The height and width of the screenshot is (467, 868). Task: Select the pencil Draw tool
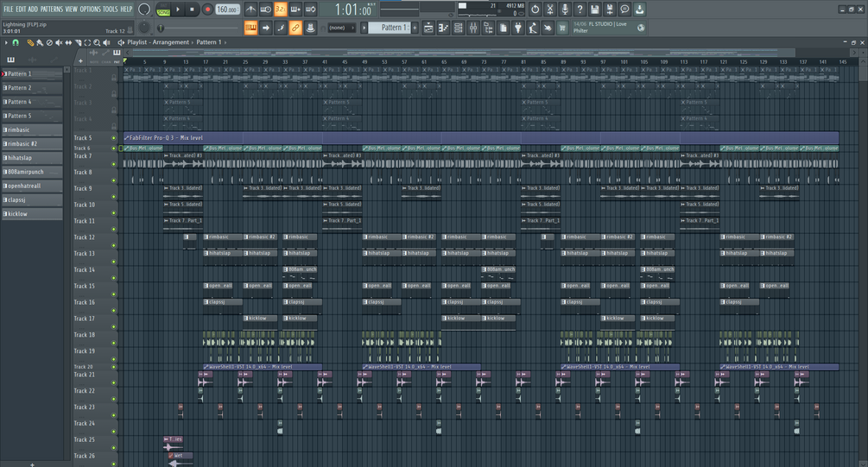[x=30, y=42]
